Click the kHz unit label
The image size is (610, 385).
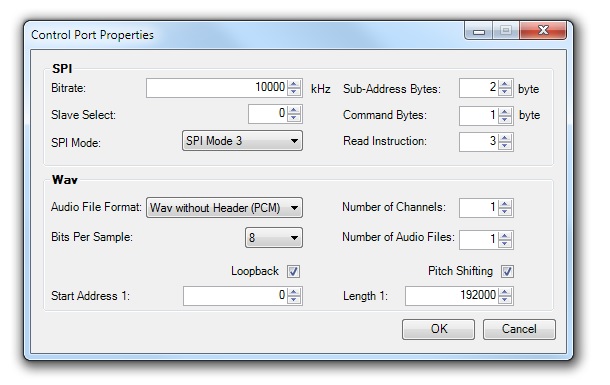click(x=321, y=89)
